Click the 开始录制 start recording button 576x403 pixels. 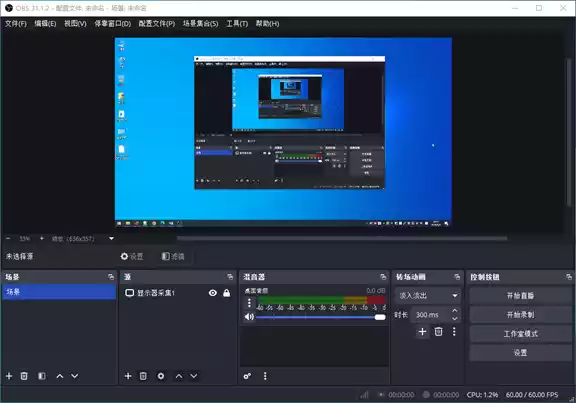click(x=521, y=315)
